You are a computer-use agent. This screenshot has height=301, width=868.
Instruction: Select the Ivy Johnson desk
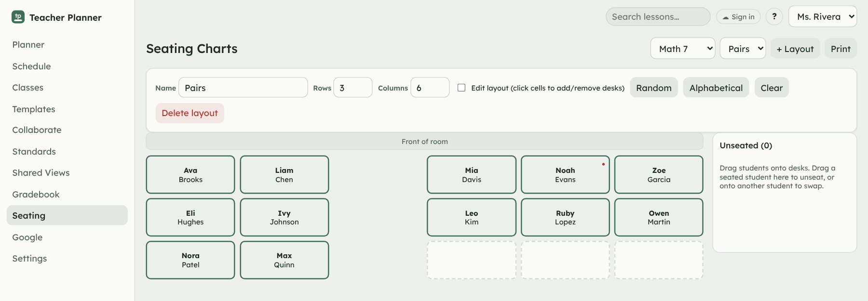285,217
